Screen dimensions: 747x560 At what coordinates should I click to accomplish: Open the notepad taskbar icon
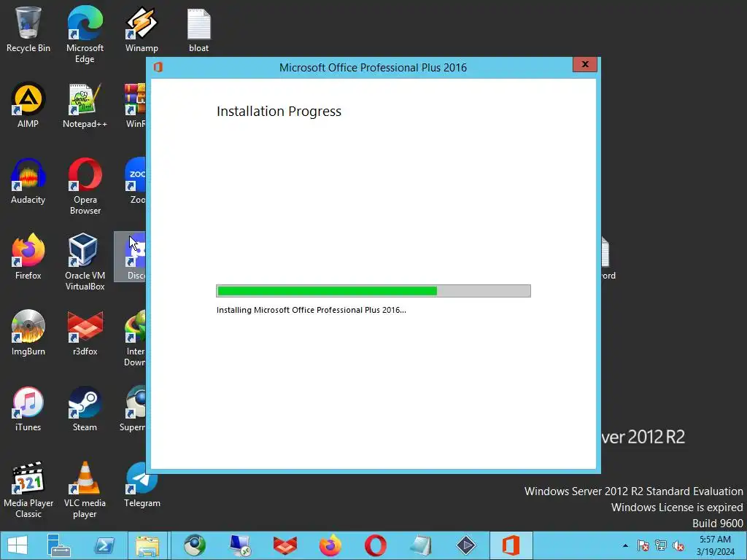[x=421, y=545]
